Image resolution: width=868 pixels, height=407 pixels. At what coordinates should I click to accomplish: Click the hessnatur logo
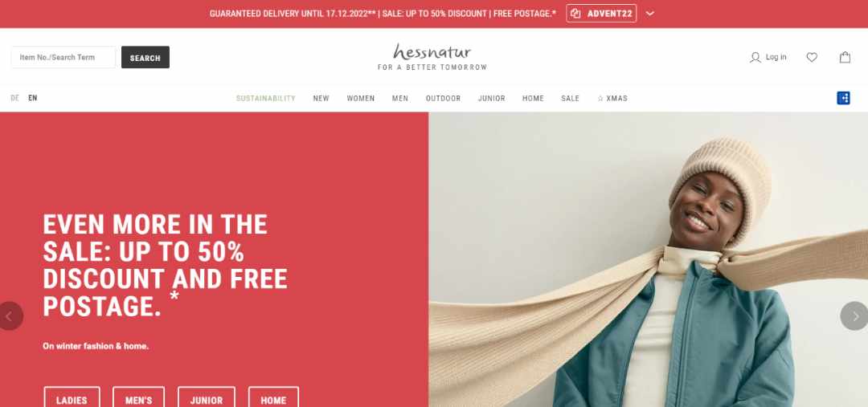point(432,57)
